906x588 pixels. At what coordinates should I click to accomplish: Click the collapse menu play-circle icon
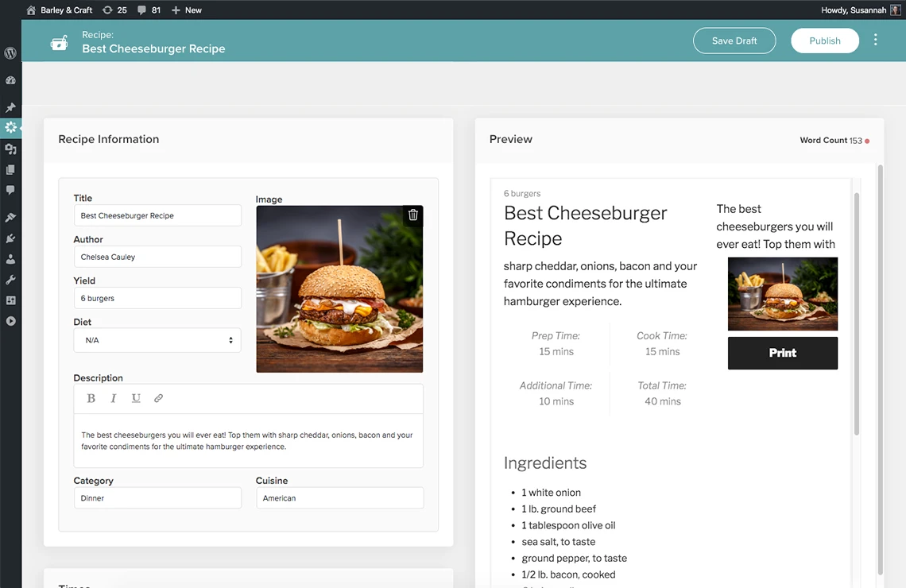pyautogui.click(x=10, y=321)
